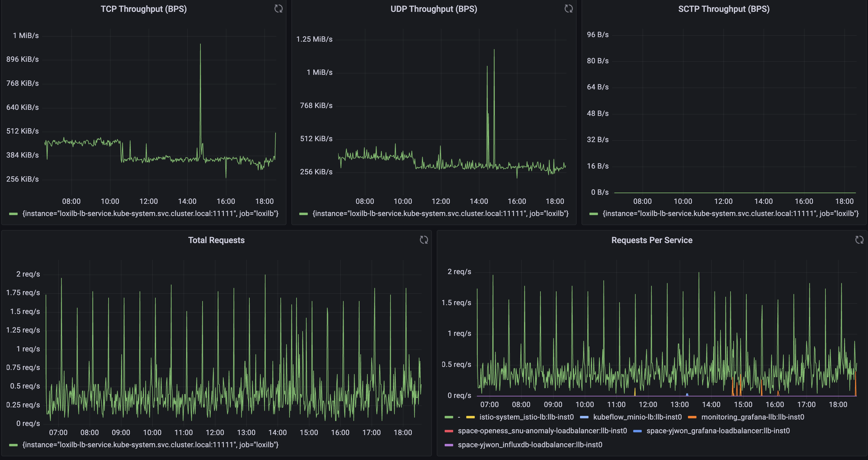Open the Requests Per Service panel title menu
This screenshot has width=868, height=460.
point(652,240)
